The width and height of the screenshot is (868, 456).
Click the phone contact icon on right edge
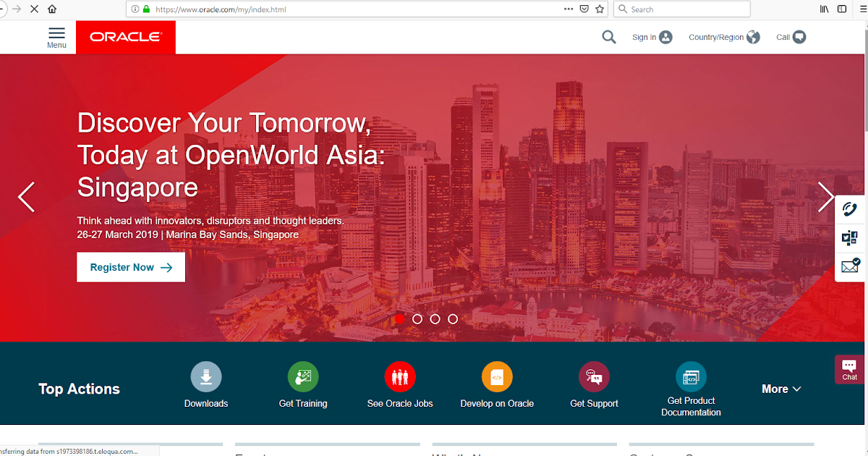[x=849, y=208]
